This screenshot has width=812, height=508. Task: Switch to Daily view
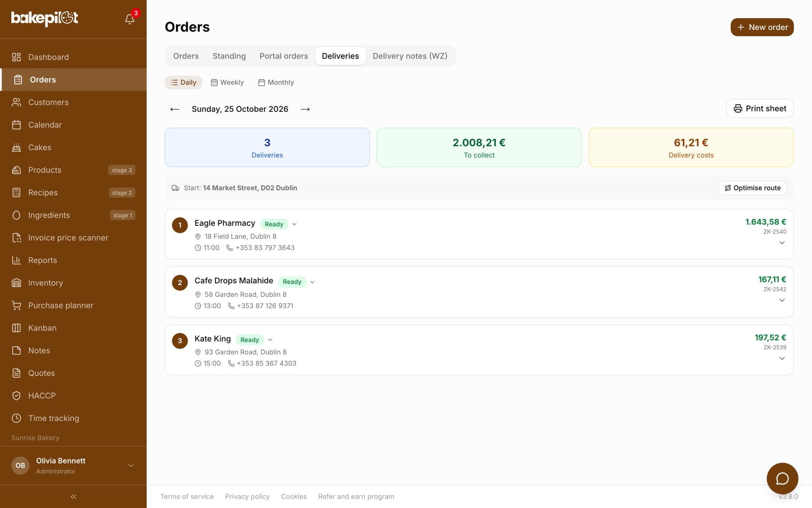click(x=184, y=82)
